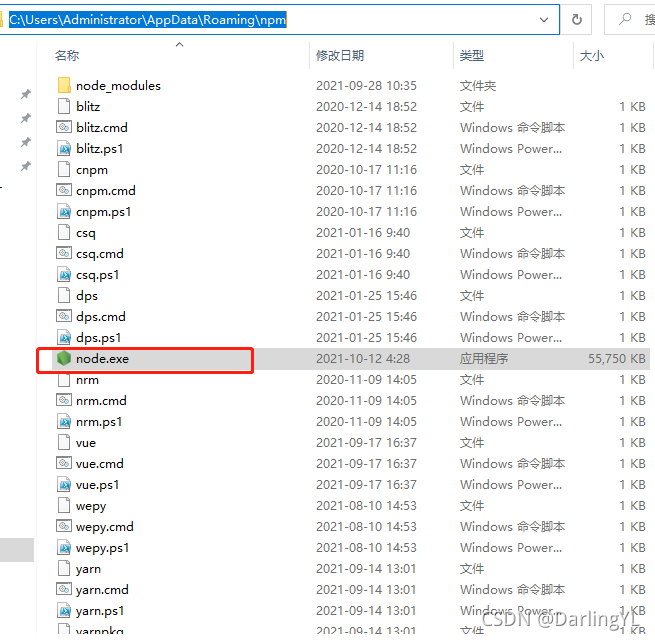Sort files by 类型 column header
Viewport: 655px width, 640px height.
click(472, 55)
